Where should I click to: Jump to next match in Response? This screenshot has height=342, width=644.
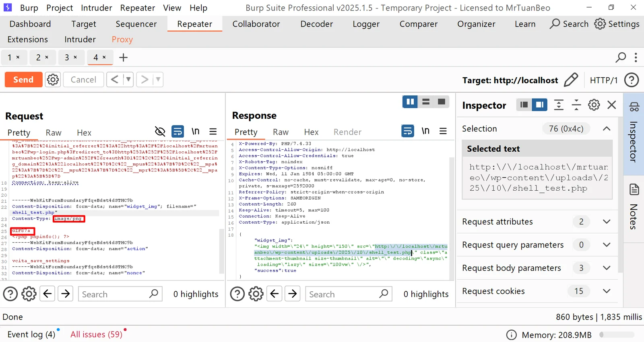click(293, 294)
